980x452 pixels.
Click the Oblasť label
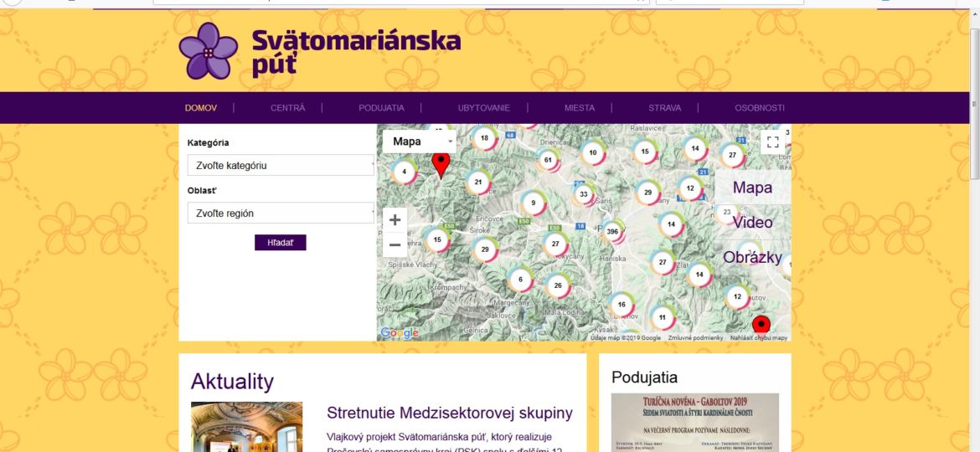click(203, 190)
